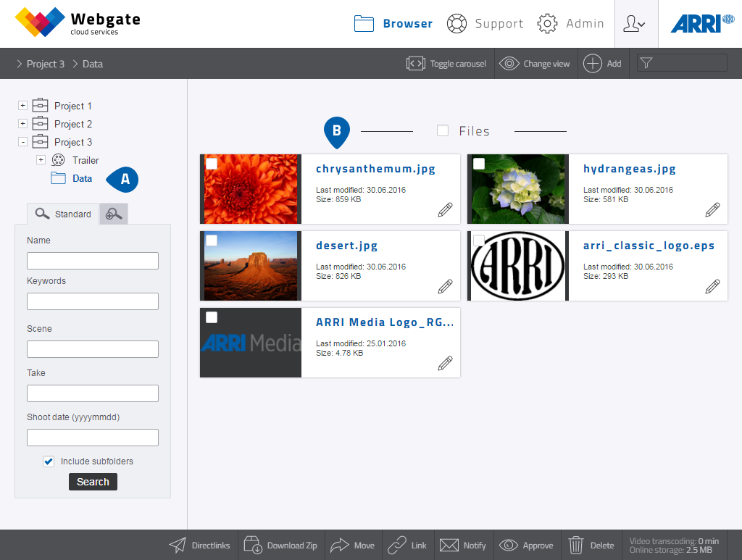742x560 pixels.
Task: Check chrysanthemum.jpg checkbox
Action: coord(212,164)
